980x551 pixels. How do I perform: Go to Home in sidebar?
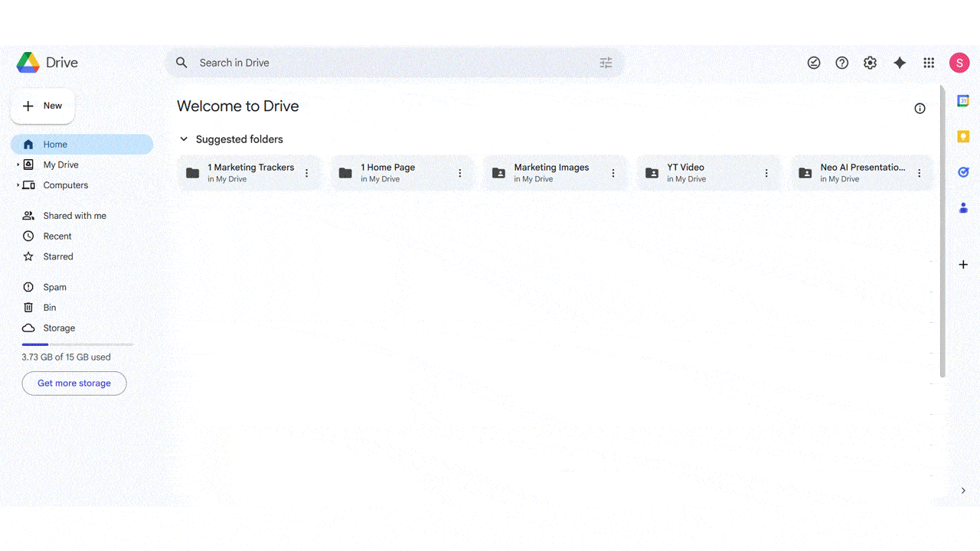click(82, 145)
